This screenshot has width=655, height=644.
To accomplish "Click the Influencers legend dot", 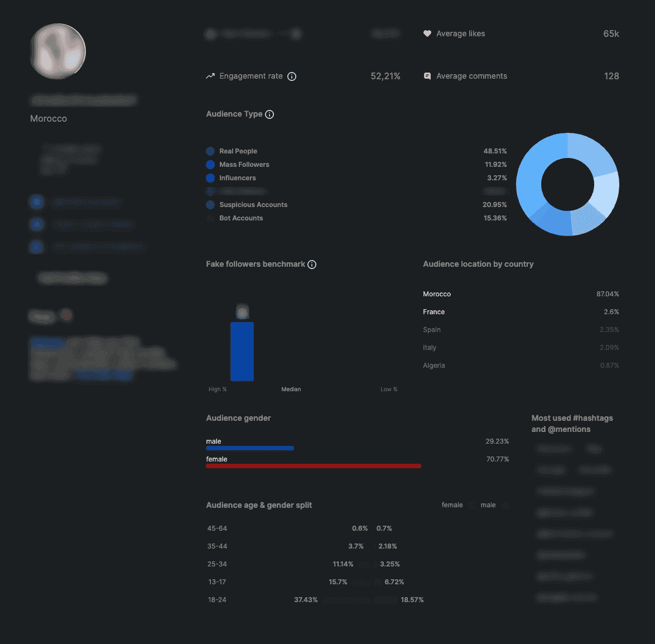I will coord(210,178).
